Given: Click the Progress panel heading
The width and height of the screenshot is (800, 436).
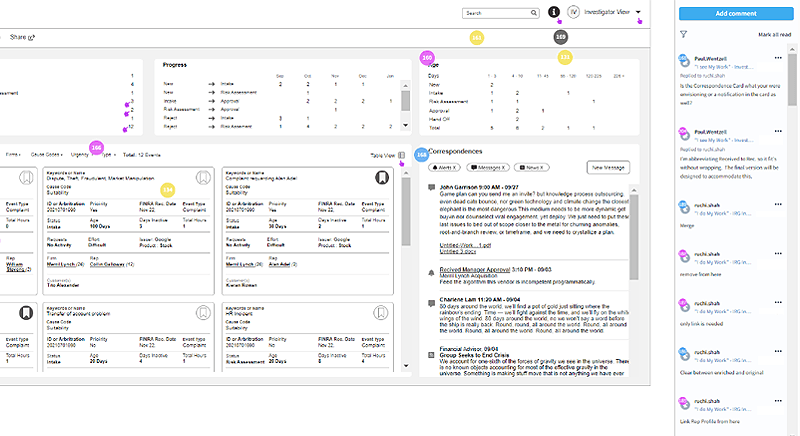Looking at the screenshot, I should [175, 65].
